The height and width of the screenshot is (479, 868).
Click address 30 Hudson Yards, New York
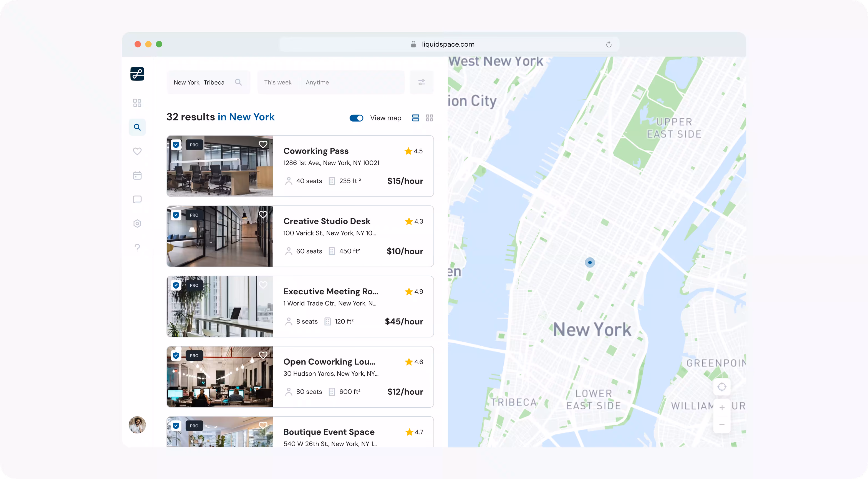click(x=331, y=373)
